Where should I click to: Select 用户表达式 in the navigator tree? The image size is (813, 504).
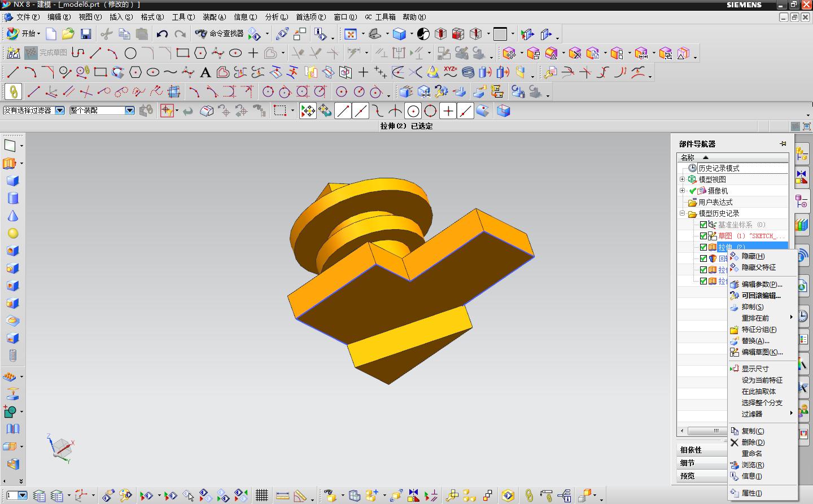point(715,202)
